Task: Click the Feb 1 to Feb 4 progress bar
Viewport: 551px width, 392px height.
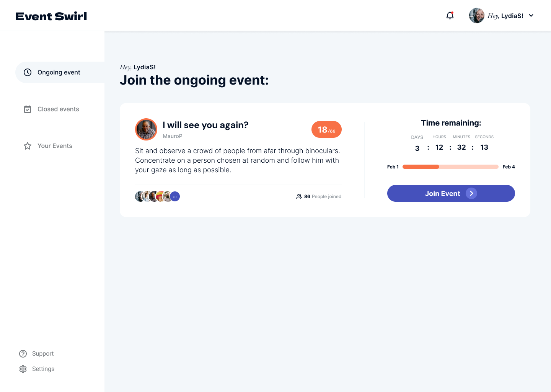Action: click(x=450, y=167)
